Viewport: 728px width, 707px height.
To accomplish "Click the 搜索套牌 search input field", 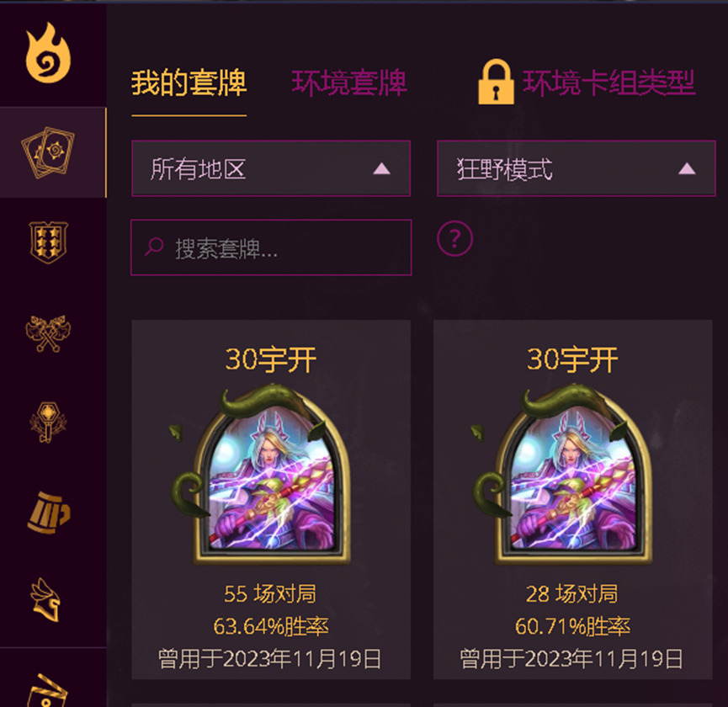I will 271,247.
